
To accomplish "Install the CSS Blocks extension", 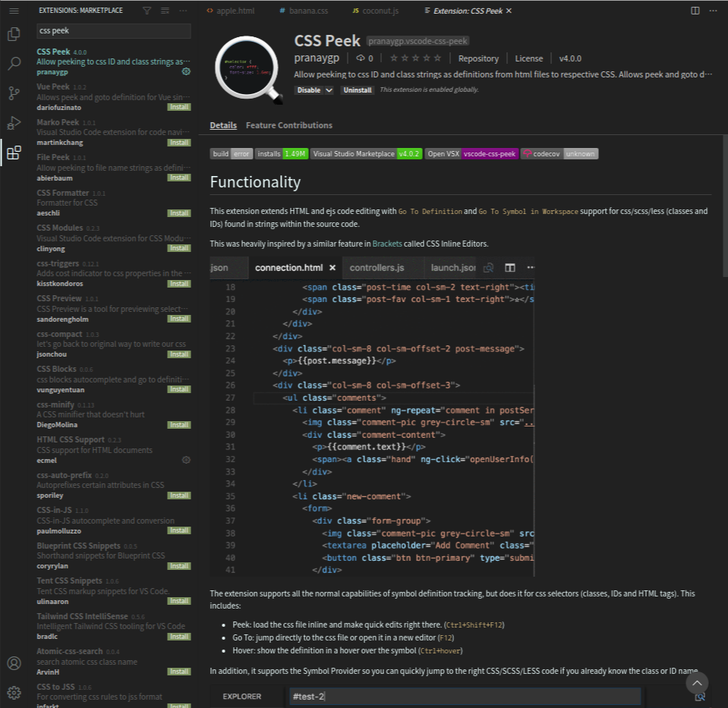I will pos(178,389).
